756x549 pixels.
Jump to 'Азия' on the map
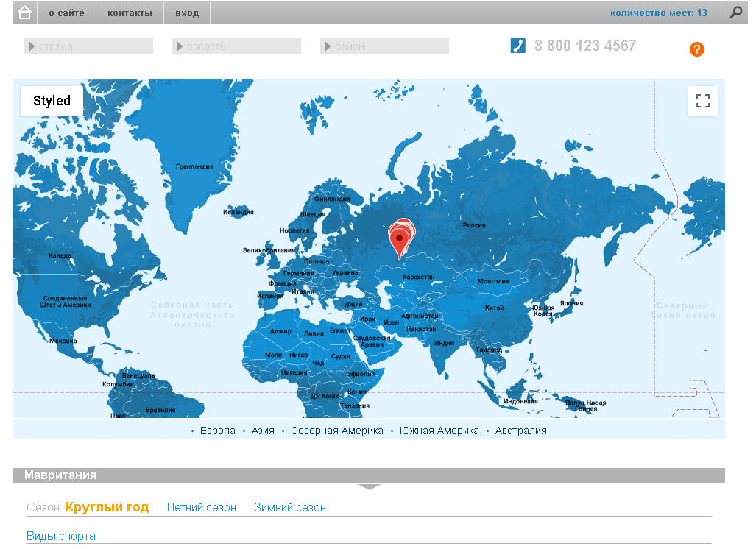point(263,431)
